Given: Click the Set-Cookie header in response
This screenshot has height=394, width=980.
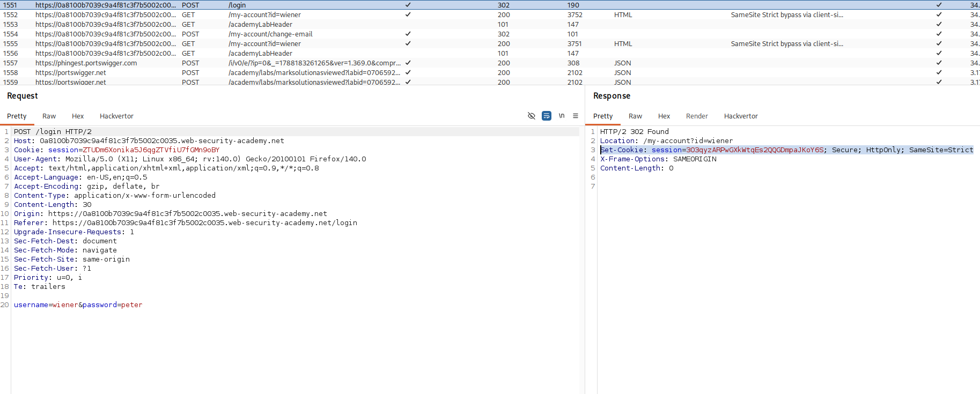Looking at the screenshot, I should [786, 150].
